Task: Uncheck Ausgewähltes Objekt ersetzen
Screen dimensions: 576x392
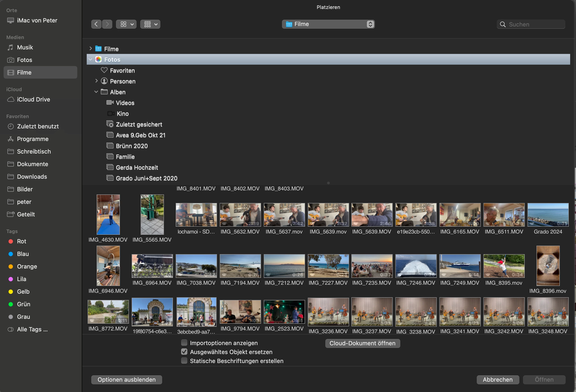Action: click(x=184, y=352)
